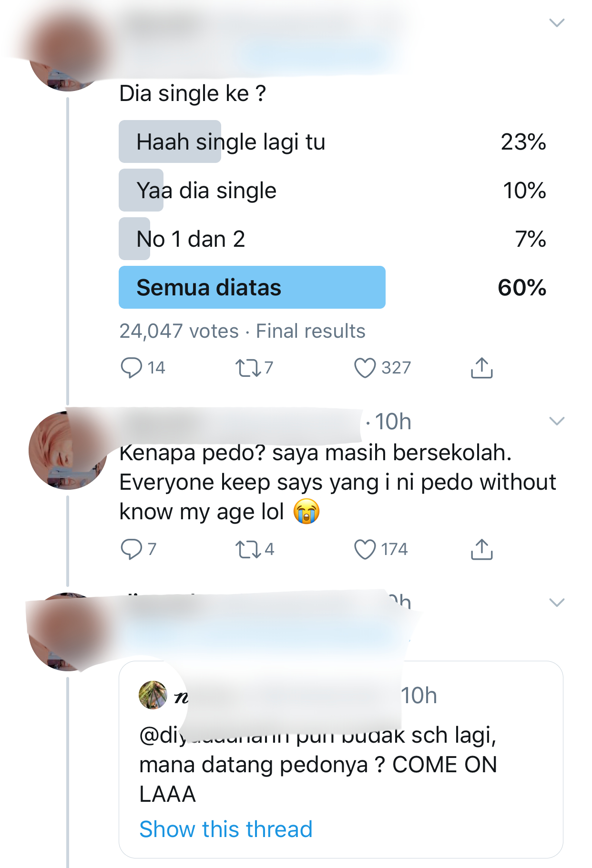Open the poll tweet options chevron
The height and width of the screenshot is (868, 592).
(557, 22)
